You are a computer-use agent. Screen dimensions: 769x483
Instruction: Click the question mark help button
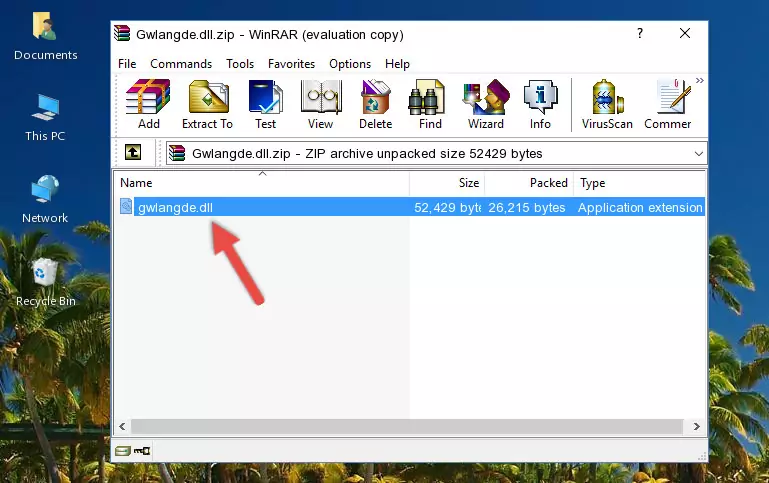(x=640, y=33)
